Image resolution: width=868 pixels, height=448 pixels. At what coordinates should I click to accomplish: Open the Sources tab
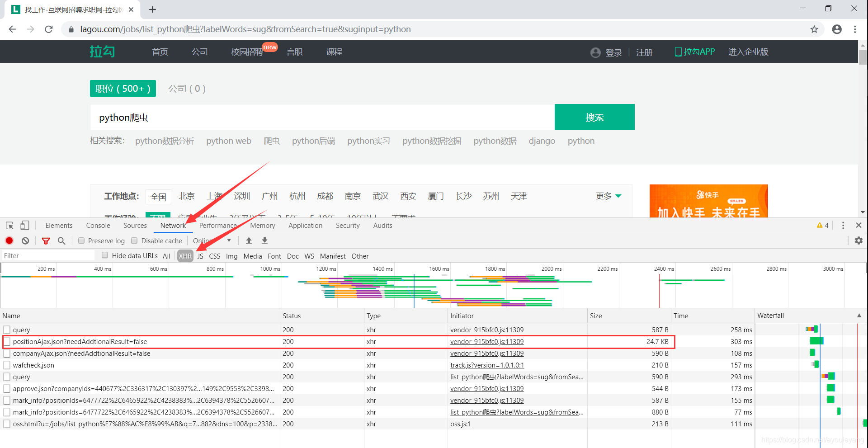135,225
